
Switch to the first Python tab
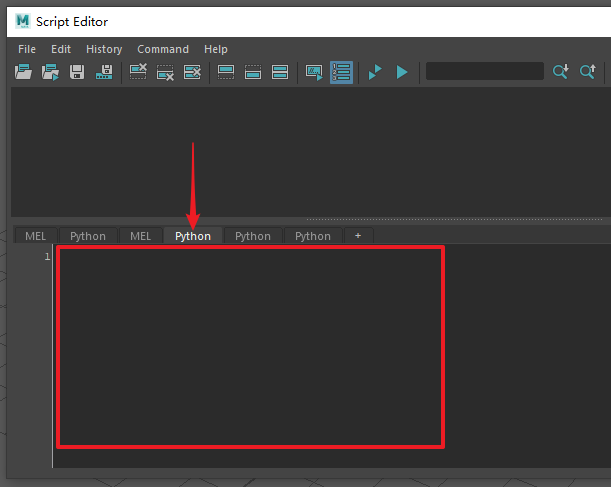click(x=88, y=236)
